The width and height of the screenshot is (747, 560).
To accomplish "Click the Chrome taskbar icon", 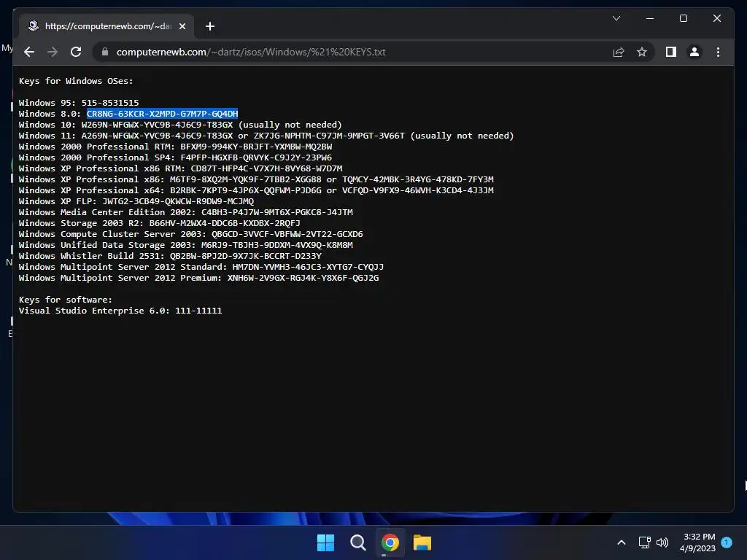I will click(390, 542).
